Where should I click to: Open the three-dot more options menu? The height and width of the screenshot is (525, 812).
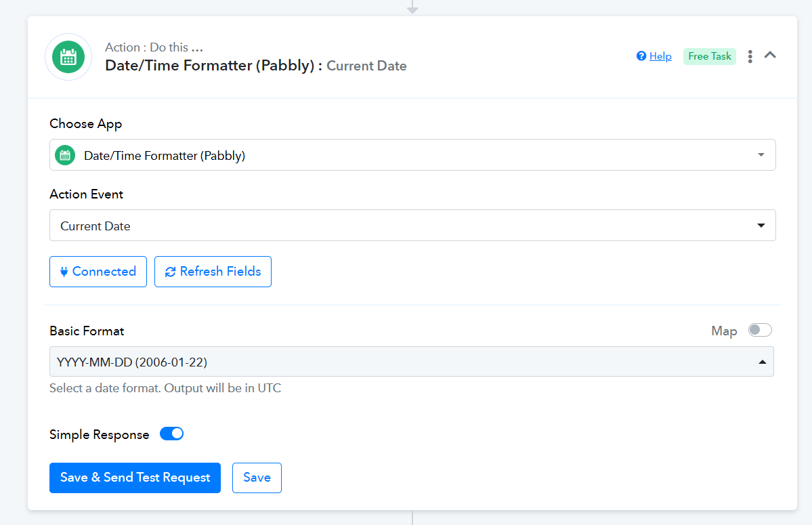click(750, 56)
